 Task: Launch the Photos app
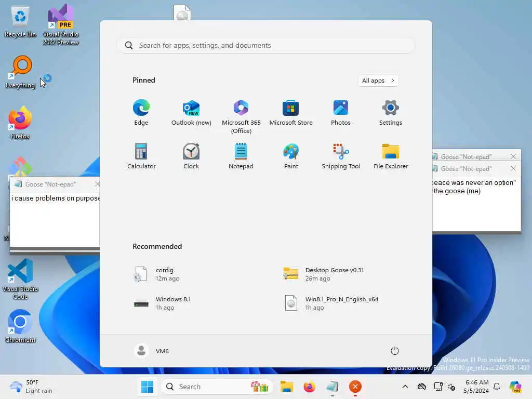pyautogui.click(x=341, y=113)
